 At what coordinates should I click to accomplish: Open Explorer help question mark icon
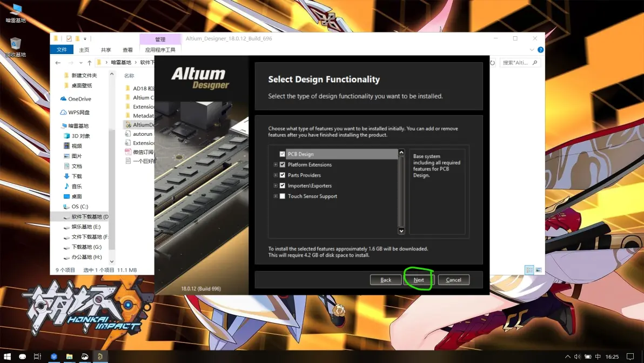[540, 50]
